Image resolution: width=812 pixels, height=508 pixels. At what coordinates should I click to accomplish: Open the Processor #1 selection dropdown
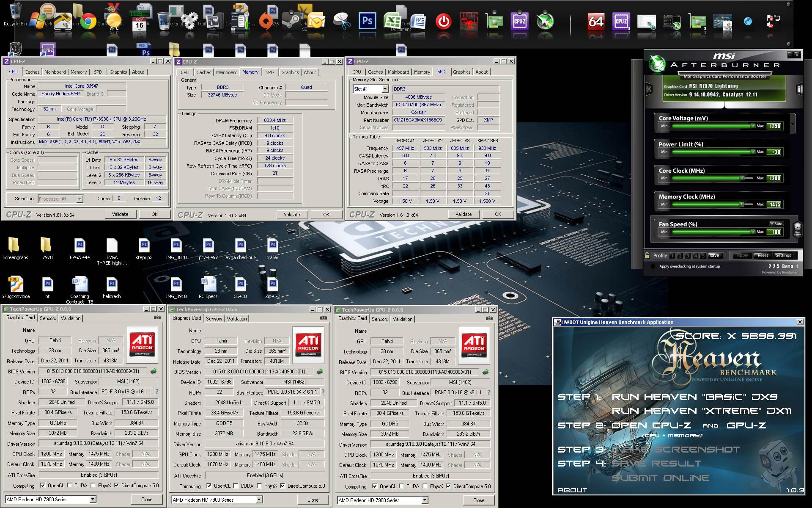tap(79, 199)
